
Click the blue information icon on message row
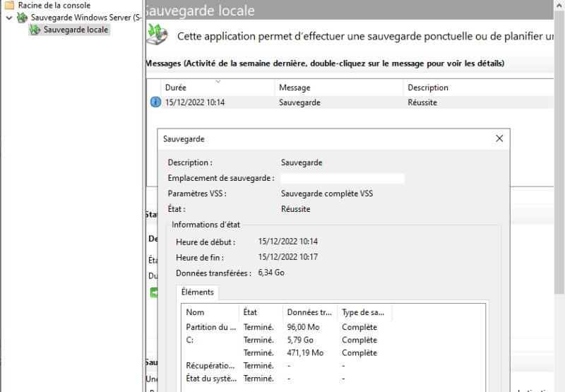tap(155, 102)
